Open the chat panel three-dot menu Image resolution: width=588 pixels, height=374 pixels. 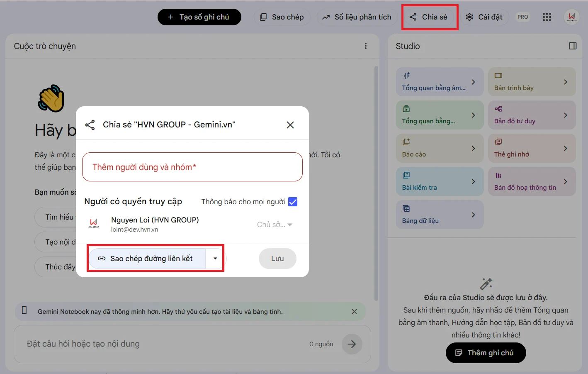366,46
